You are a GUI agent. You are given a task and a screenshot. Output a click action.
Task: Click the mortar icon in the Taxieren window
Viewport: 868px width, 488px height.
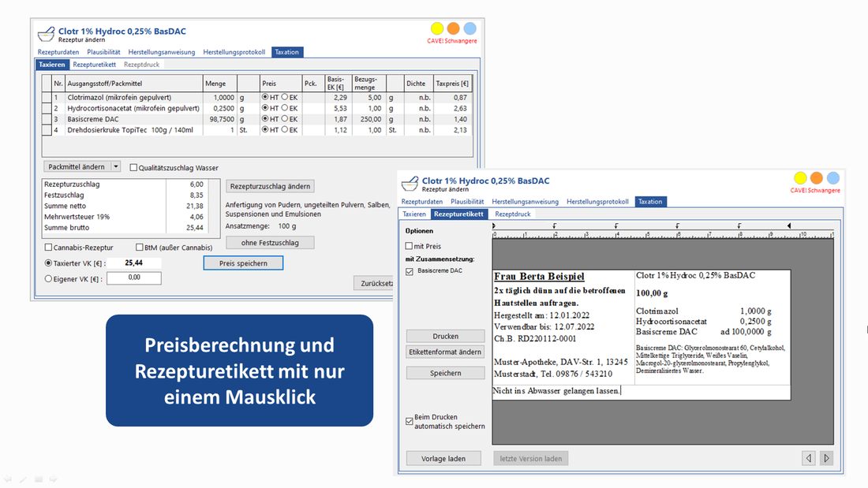coord(46,34)
